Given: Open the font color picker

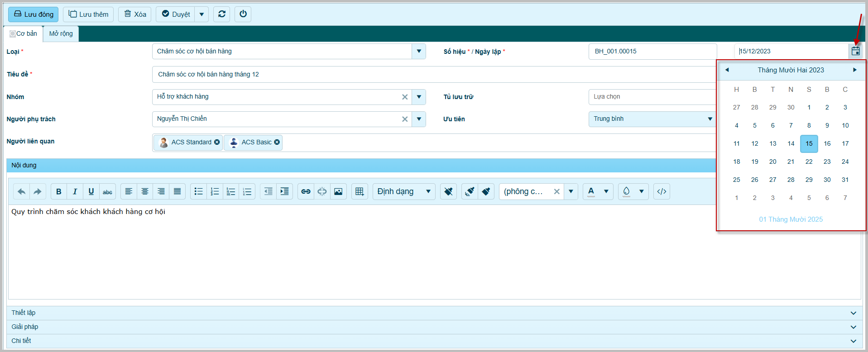Looking at the screenshot, I should 591,191.
